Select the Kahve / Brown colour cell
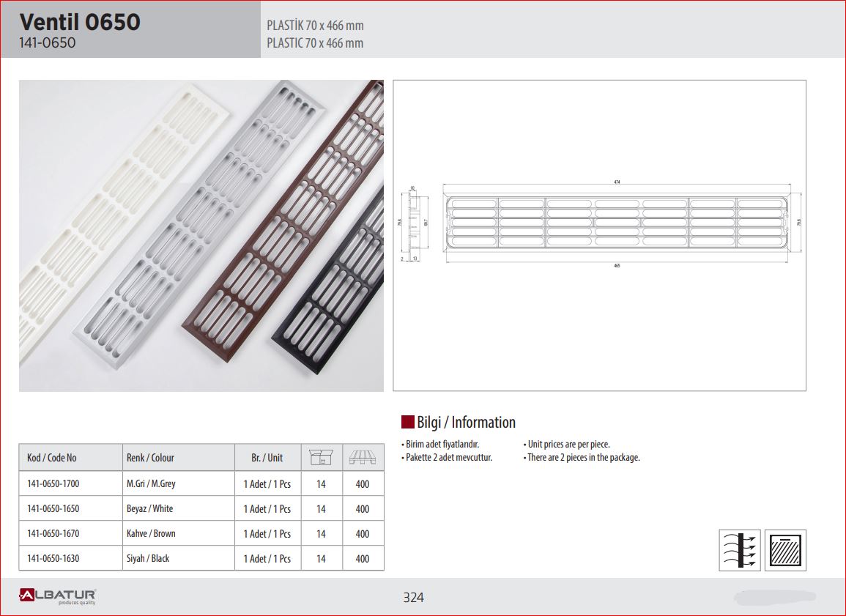The width and height of the screenshot is (846, 616). pos(151,534)
